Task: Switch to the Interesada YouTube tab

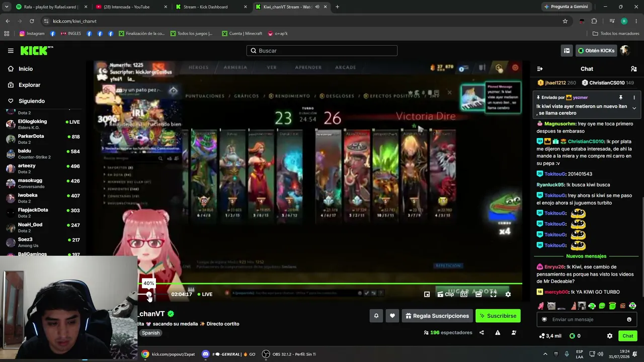Action: point(131,7)
